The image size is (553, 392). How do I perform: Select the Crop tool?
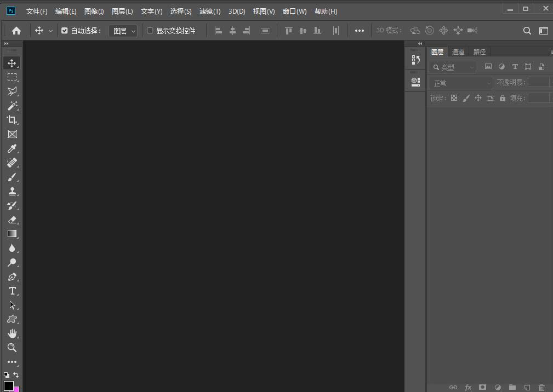12,120
